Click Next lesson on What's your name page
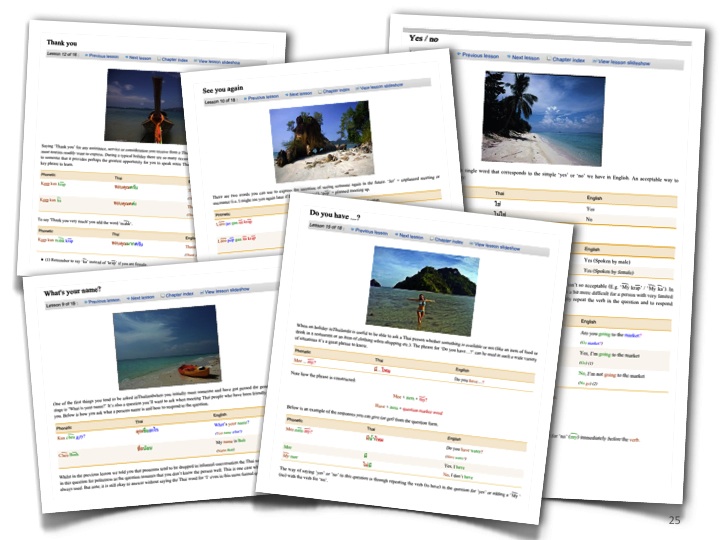Image resolution: width=720 pixels, height=540 pixels. [x=142, y=298]
